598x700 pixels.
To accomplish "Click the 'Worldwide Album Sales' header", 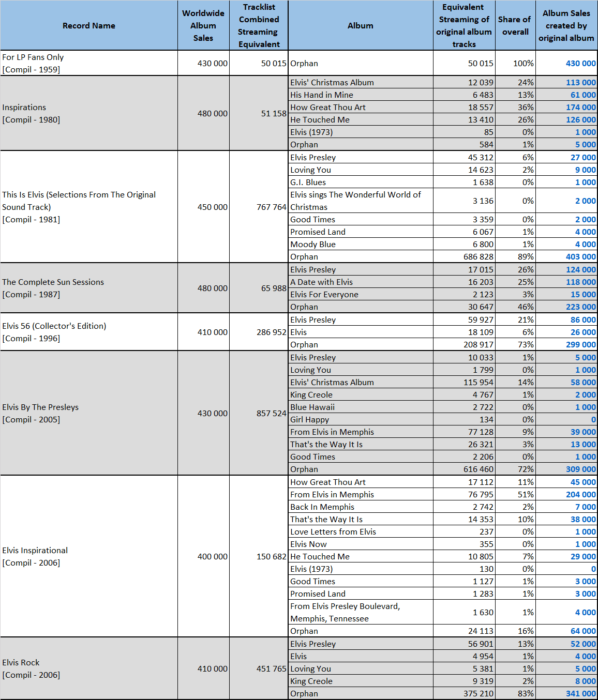I will pos(203,25).
